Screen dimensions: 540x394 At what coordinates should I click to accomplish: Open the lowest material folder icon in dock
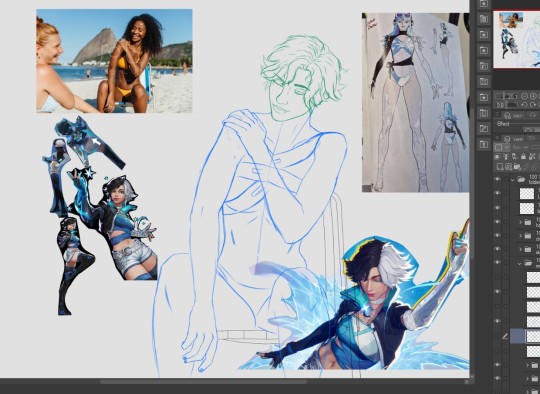point(484,144)
